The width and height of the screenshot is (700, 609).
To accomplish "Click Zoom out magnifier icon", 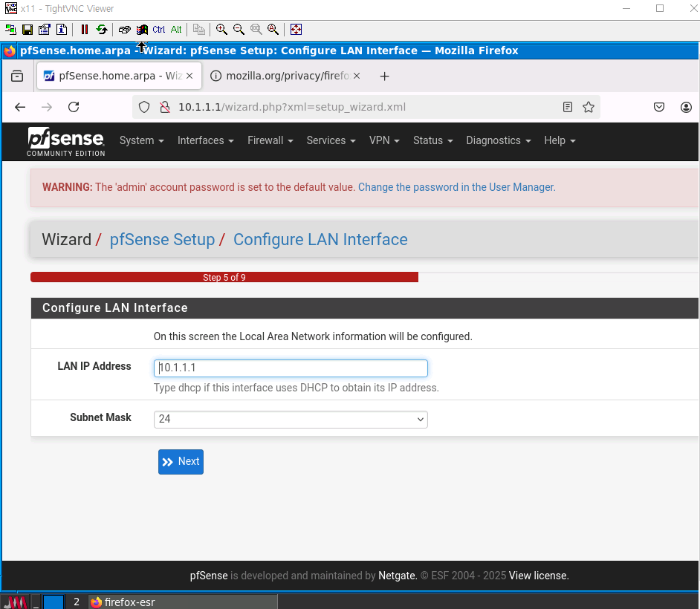I will (x=239, y=30).
